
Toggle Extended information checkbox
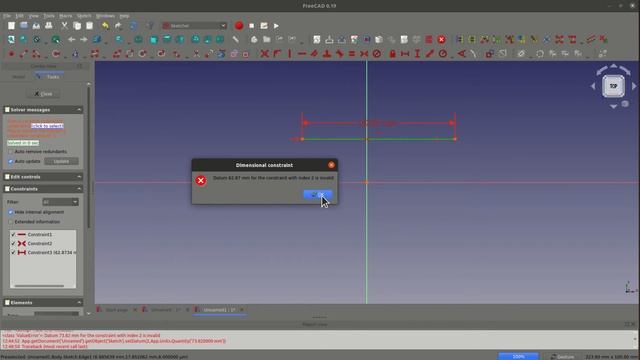(x=11, y=222)
